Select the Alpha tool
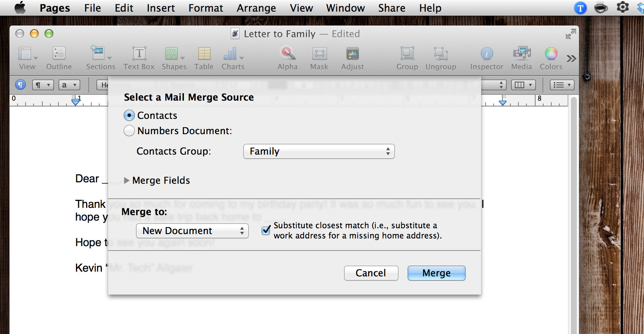Image resolution: width=644 pixels, height=334 pixels. 288,58
